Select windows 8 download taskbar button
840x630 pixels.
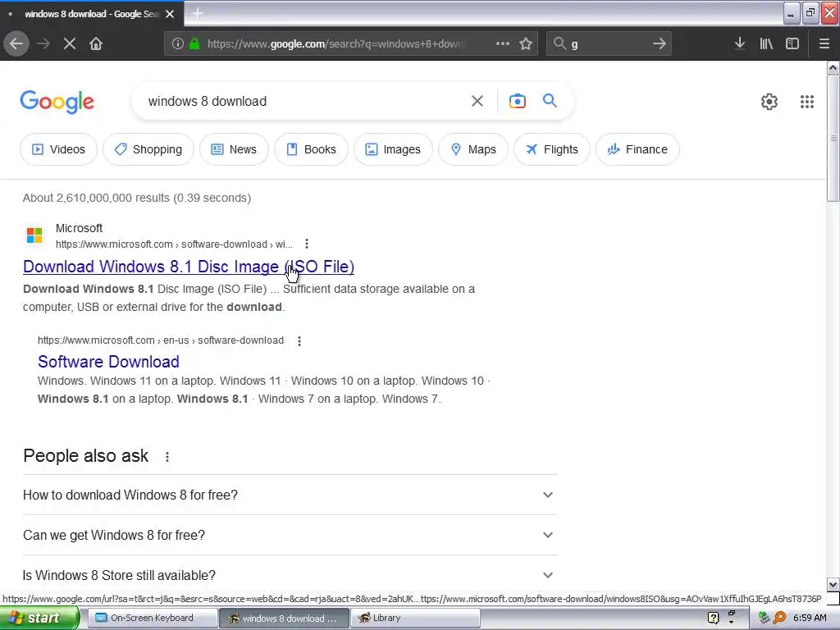(x=284, y=618)
